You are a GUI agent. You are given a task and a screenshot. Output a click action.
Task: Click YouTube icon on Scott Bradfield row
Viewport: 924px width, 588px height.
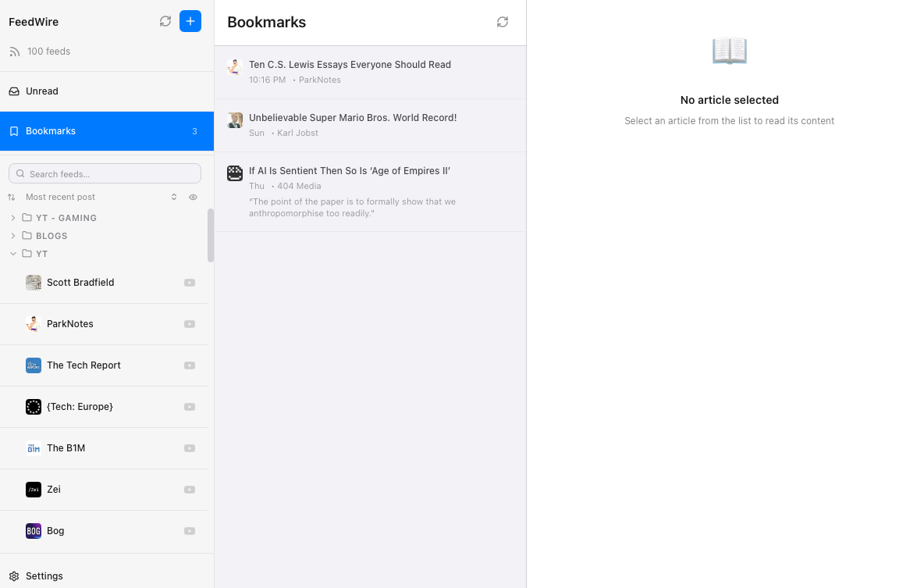click(189, 283)
